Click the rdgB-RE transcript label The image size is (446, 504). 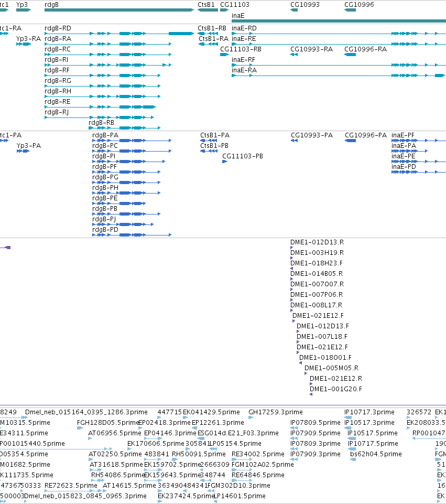(58, 102)
